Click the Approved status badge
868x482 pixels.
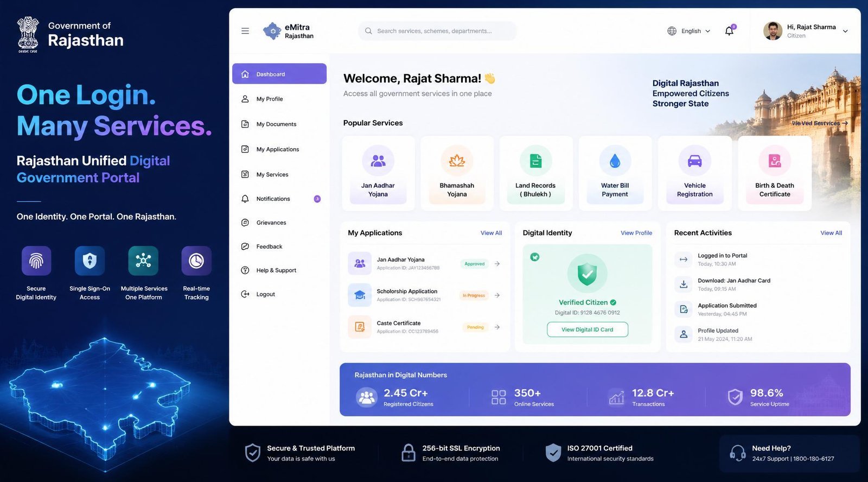coord(475,264)
